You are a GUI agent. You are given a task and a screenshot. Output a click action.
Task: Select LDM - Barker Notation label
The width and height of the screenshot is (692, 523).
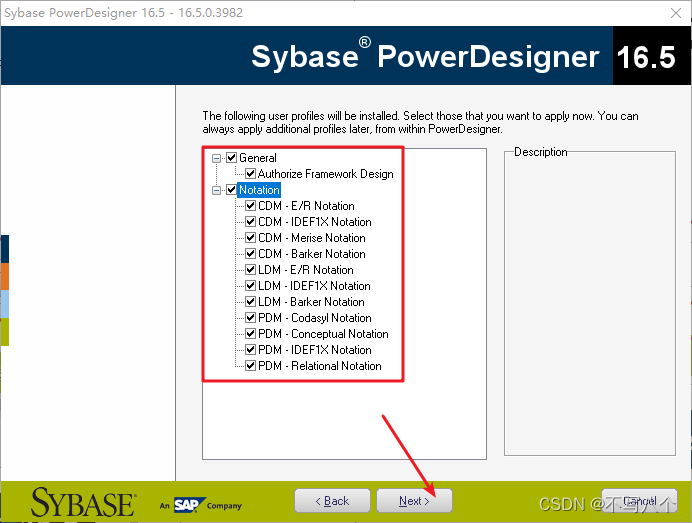point(311,301)
